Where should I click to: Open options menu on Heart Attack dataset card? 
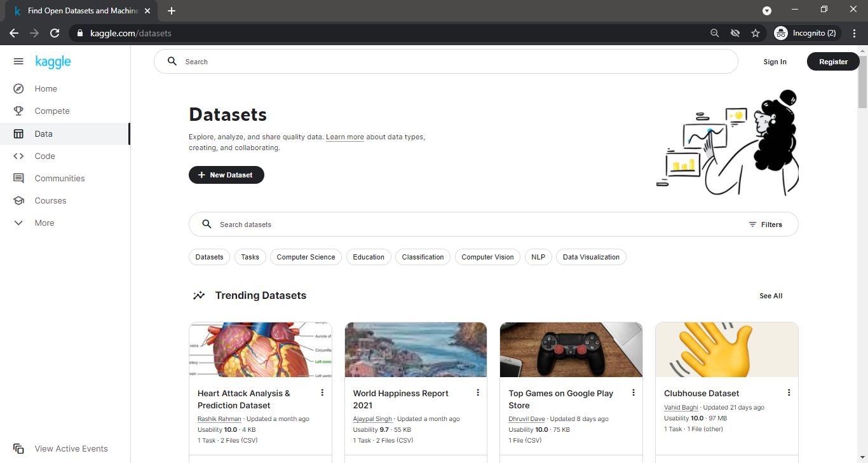[x=322, y=392]
